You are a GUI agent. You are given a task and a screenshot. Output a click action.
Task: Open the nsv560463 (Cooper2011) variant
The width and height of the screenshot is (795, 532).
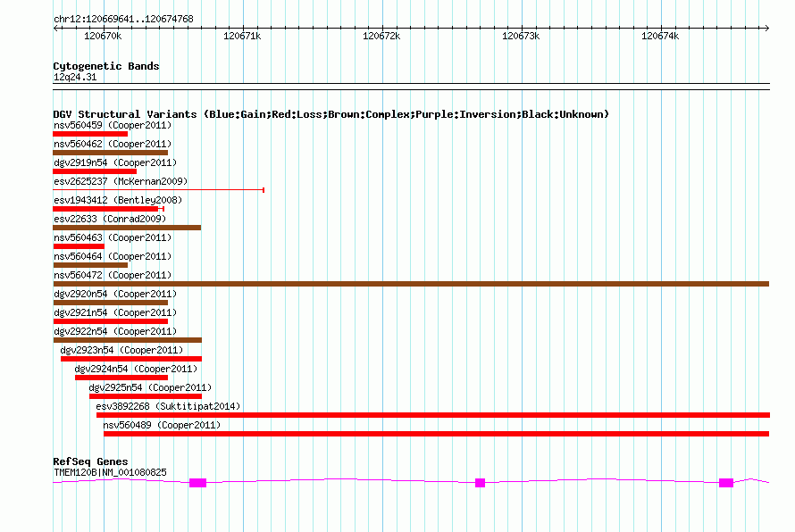click(x=113, y=237)
